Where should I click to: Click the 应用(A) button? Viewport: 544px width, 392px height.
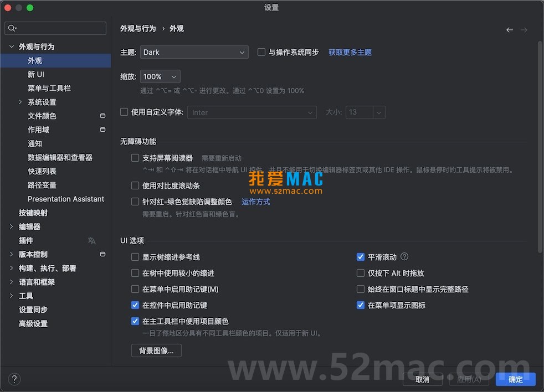[469, 379]
